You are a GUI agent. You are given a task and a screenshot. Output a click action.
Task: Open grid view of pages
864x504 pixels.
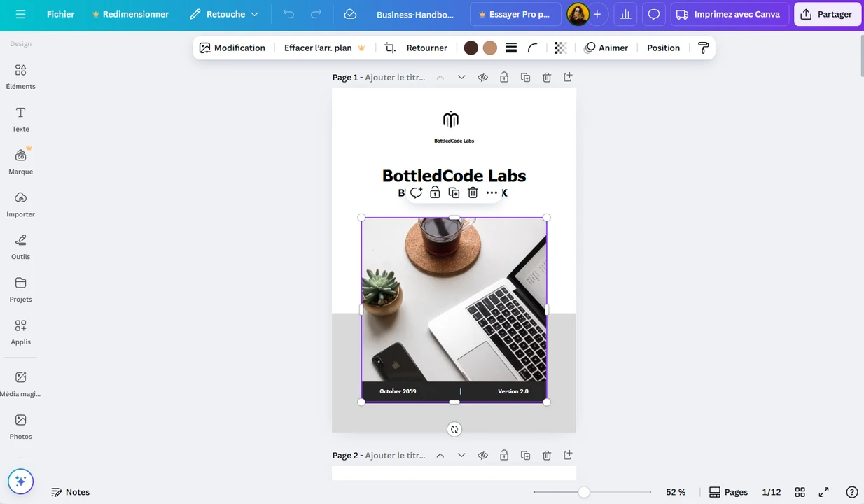pos(800,492)
